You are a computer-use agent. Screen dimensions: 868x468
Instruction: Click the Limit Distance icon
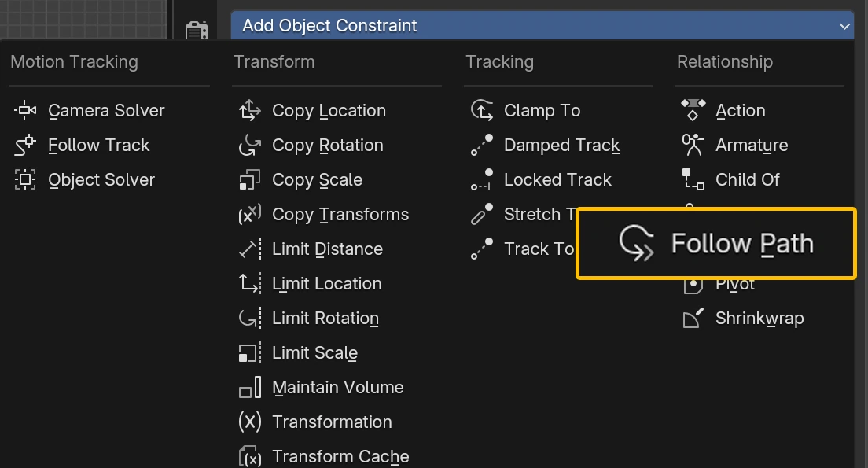(249, 249)
